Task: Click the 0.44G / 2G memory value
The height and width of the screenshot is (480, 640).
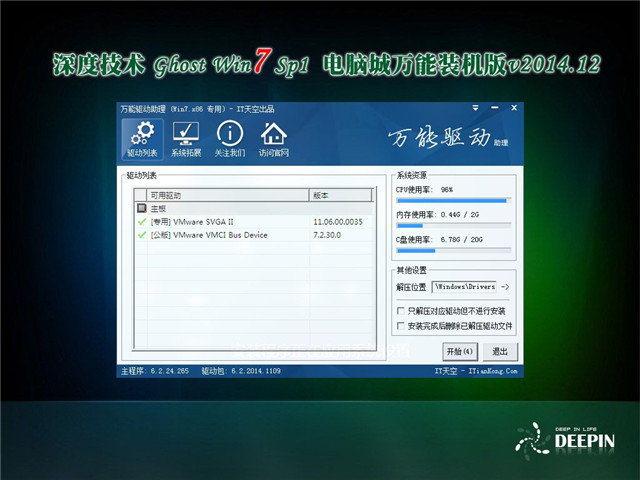Action: tap(460, 214)
